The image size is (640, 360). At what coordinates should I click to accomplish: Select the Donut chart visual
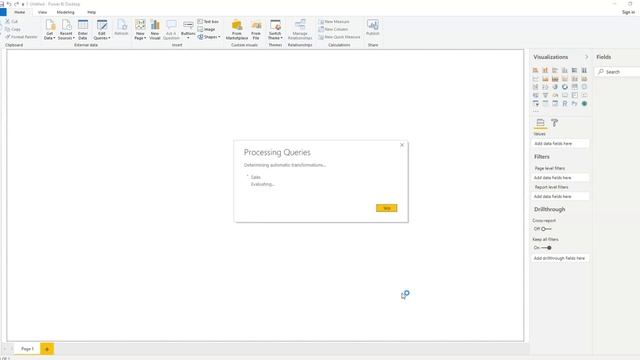[565, 87]
